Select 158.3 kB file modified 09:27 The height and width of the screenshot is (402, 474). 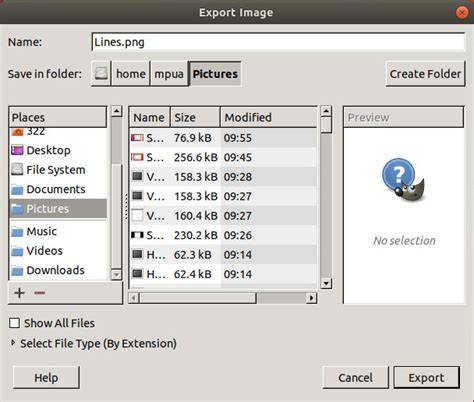pos(223,196)
